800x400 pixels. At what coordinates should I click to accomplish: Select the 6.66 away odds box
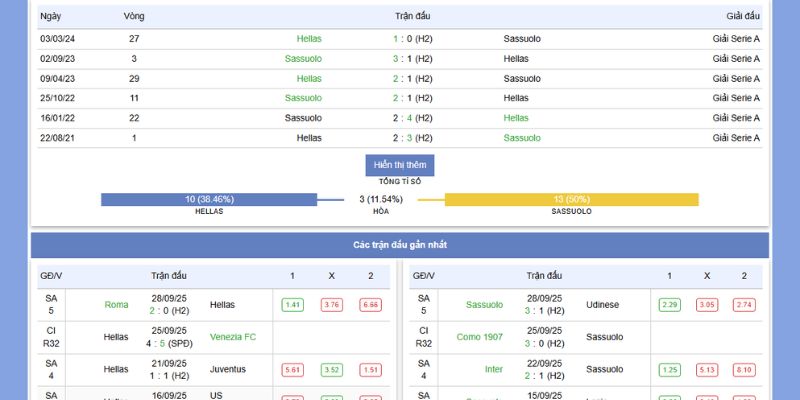[370, 305]
